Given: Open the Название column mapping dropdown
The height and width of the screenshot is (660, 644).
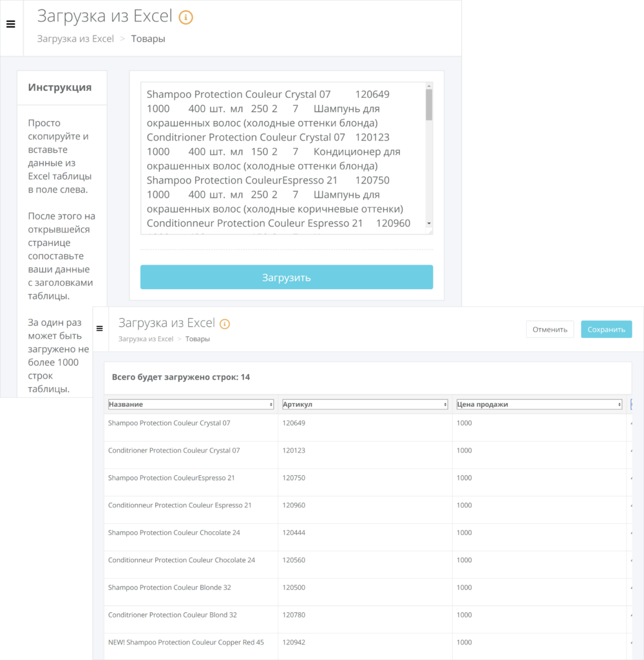Looking at the screenshot, I should pos(191,404).
